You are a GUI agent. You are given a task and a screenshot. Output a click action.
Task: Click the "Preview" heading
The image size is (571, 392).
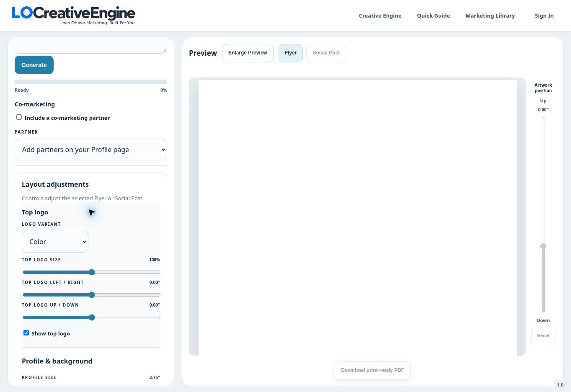pos(203,53)
